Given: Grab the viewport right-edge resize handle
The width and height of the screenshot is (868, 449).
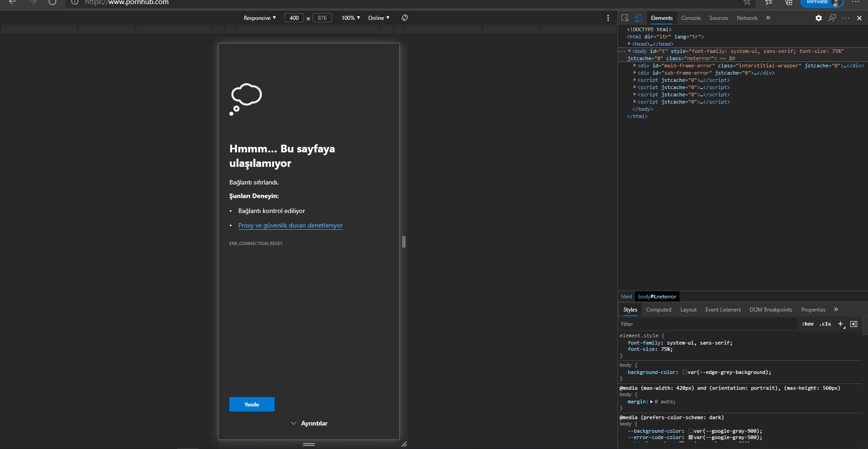Looking at the screenshot, I should click(x=404, y=242).
